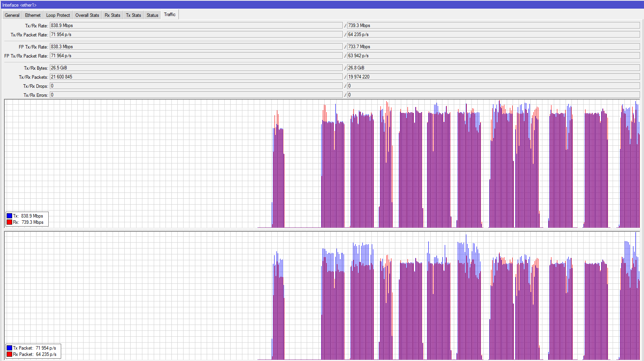
Task: Go to the Rx Stats tab
Action: click(x=113, y=15)
